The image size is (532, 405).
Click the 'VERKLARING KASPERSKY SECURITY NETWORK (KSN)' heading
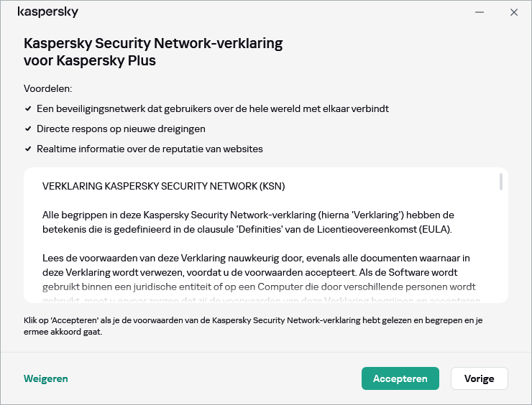click(x=164, y=186)
